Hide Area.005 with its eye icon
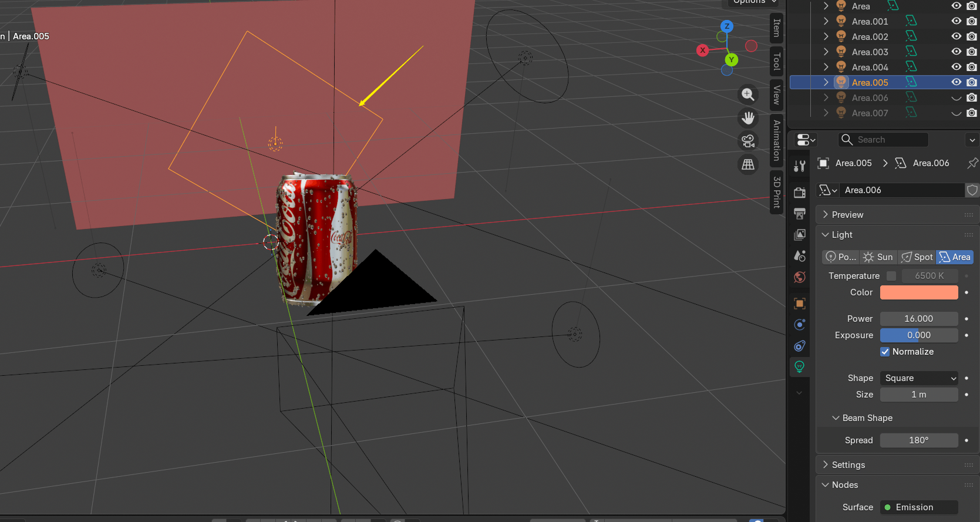The width and height of the screenshot is (980, 522). [x=957, y=82]
